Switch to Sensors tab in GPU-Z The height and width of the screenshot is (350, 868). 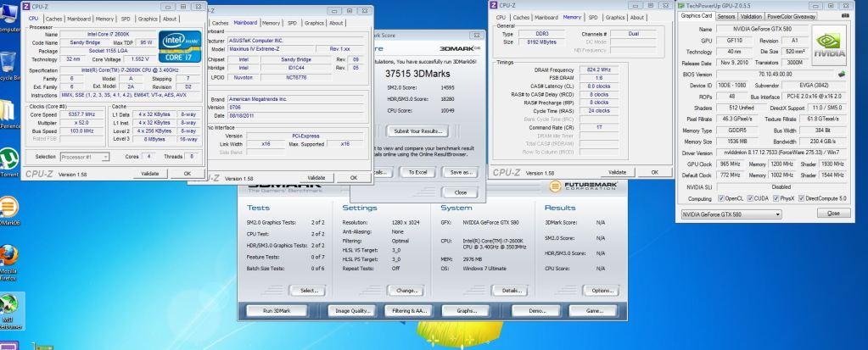pyautogui.click(x=726, y=17)
